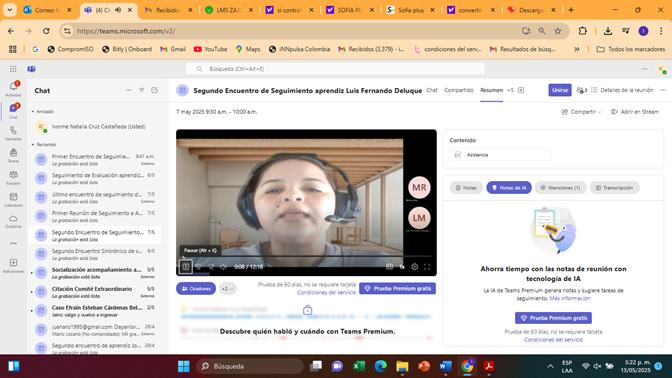The height and width of the screenshot is (378, 672).
Task: Open Calendario in the Teams sidebar
Action: (13, 200)
